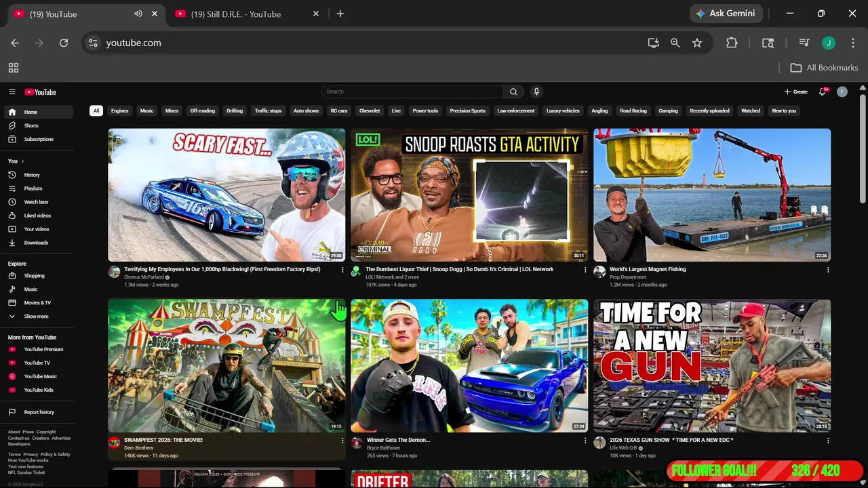Open the World's Largest Magnet Fishing thumbnail

click(712, 195)
